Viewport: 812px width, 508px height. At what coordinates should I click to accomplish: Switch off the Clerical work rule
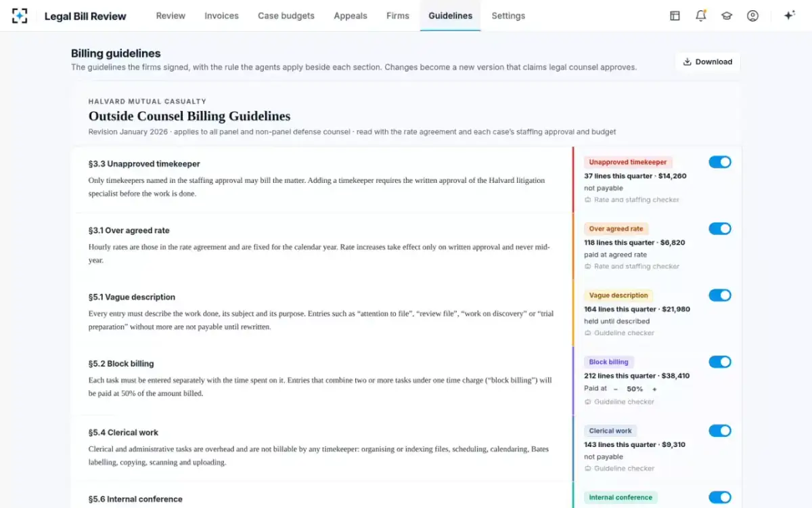pyautogui.click(x=720, y=431)
